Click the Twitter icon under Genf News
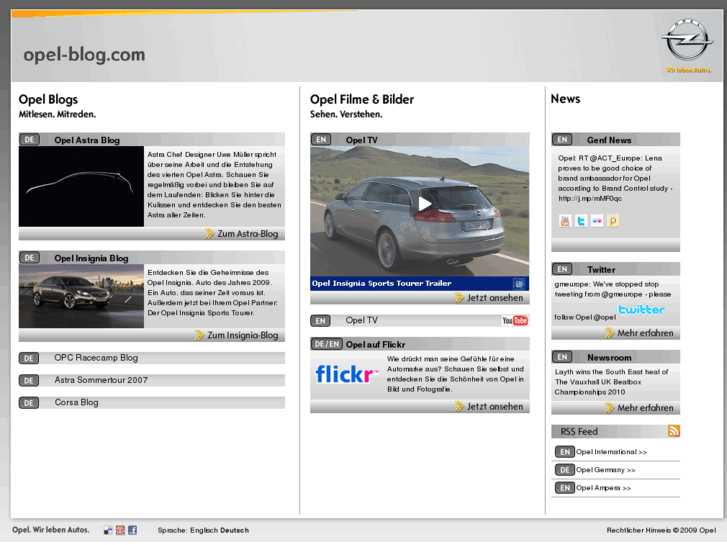Image resolution: width=727 pixels, height=545 pixels. tap(581, 221)
